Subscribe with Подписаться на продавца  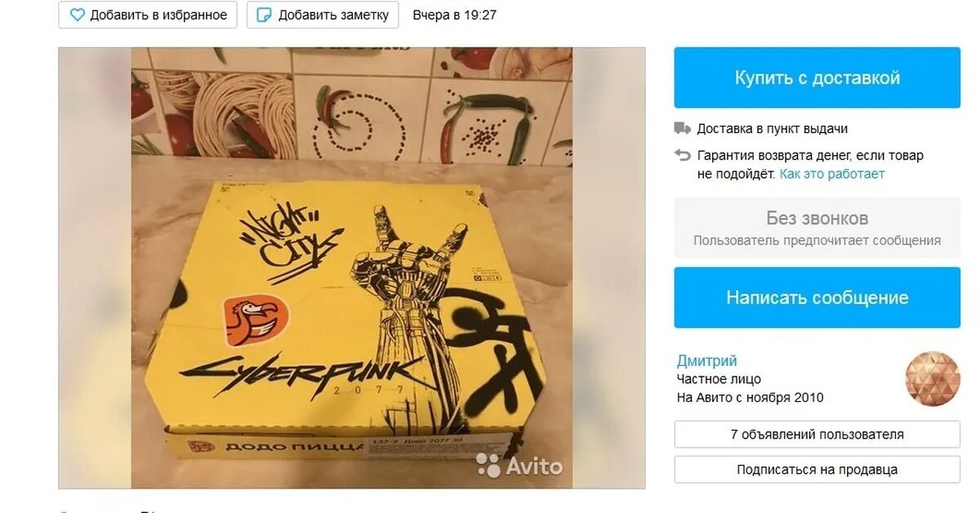[x=817, y=470]
